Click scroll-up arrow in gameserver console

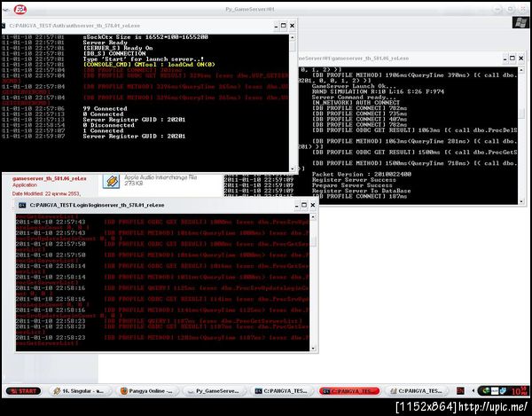click(x=521, y=70)
